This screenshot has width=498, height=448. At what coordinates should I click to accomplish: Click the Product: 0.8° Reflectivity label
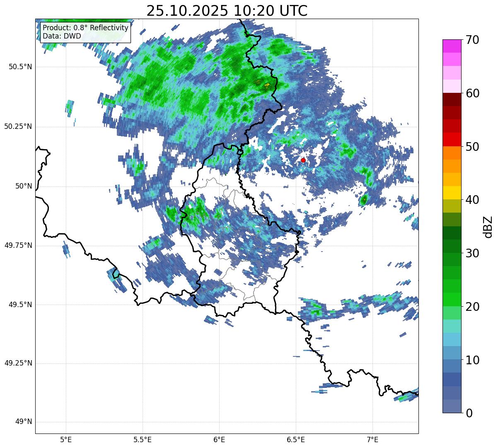86,28
